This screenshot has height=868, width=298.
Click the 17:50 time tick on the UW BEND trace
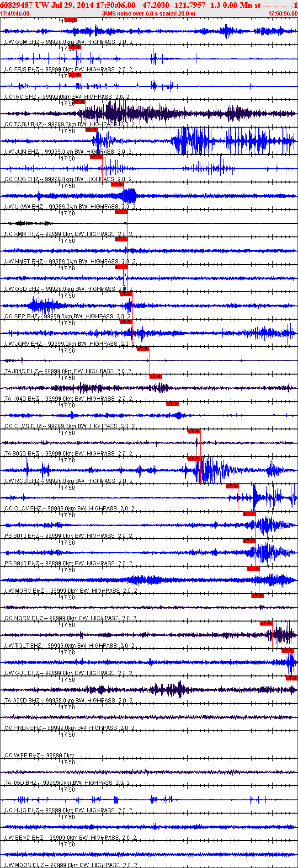[x=68, y=817]
